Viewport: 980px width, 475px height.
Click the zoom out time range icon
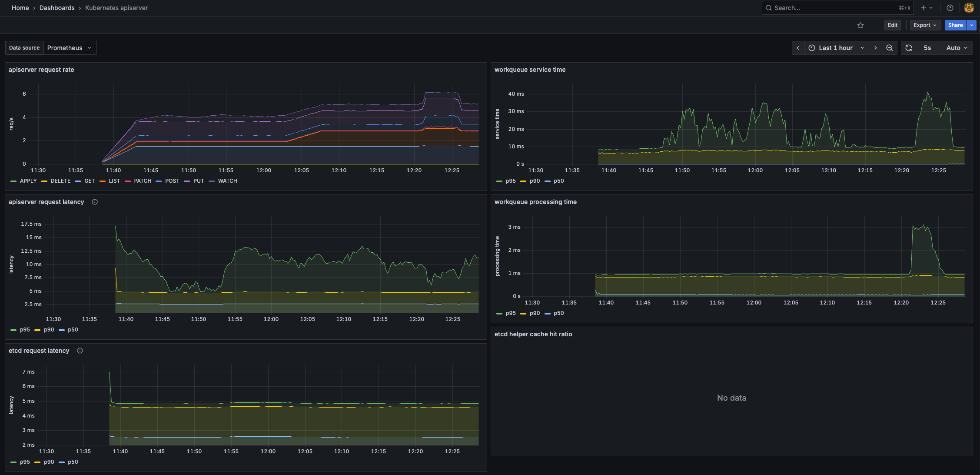890,48
